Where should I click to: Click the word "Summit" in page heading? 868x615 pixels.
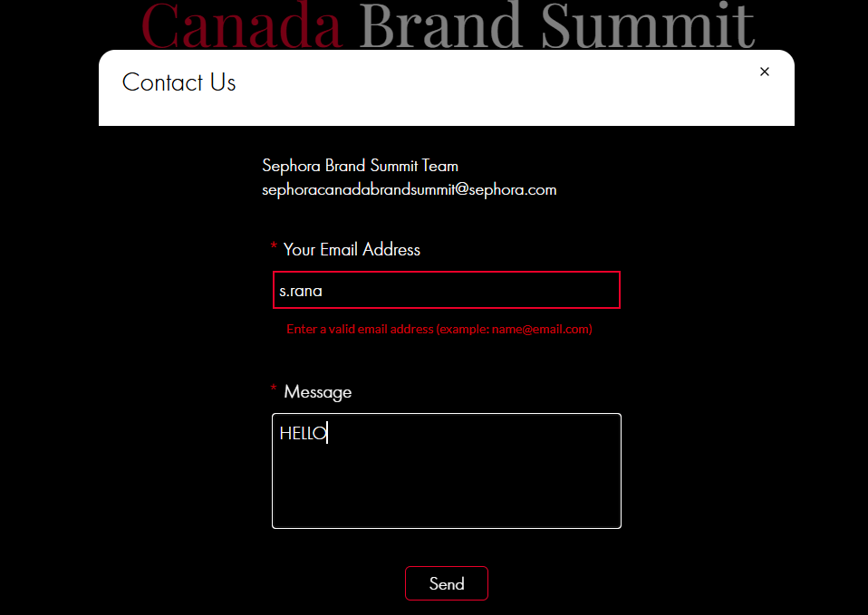coord(647,25)
